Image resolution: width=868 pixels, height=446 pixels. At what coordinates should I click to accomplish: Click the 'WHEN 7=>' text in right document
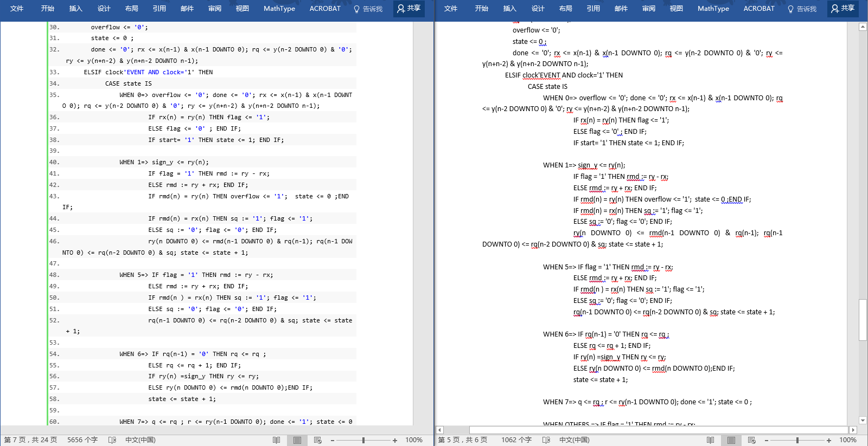559,402
